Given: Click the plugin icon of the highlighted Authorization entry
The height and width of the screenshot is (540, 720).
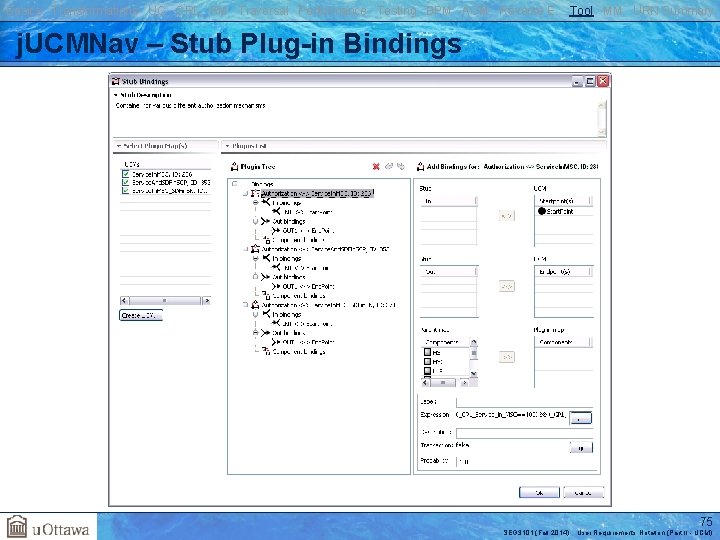Looking at the screenshot, I should tap(255, 193).
